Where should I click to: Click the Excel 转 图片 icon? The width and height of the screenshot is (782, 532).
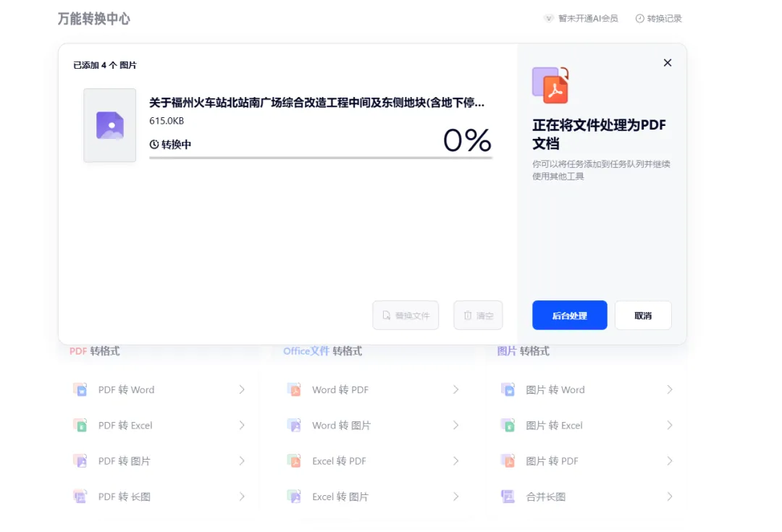click(294, 497)
